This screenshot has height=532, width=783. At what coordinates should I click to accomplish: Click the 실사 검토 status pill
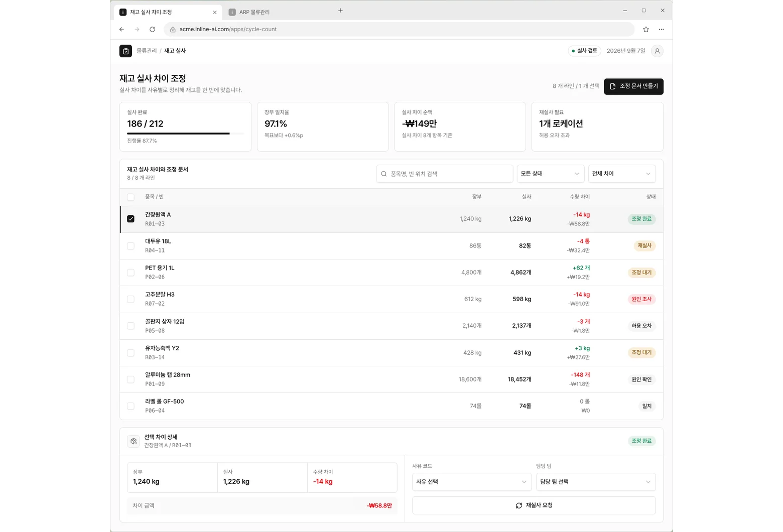coord(584,51)
